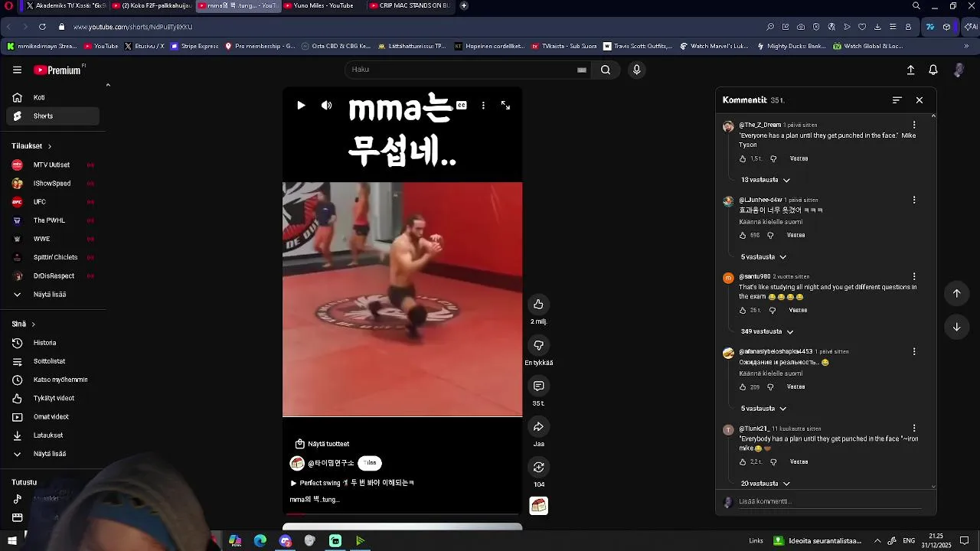980x551 pixels.
Task: Like The_Z_Dream's comment
Action: point(743,158)
